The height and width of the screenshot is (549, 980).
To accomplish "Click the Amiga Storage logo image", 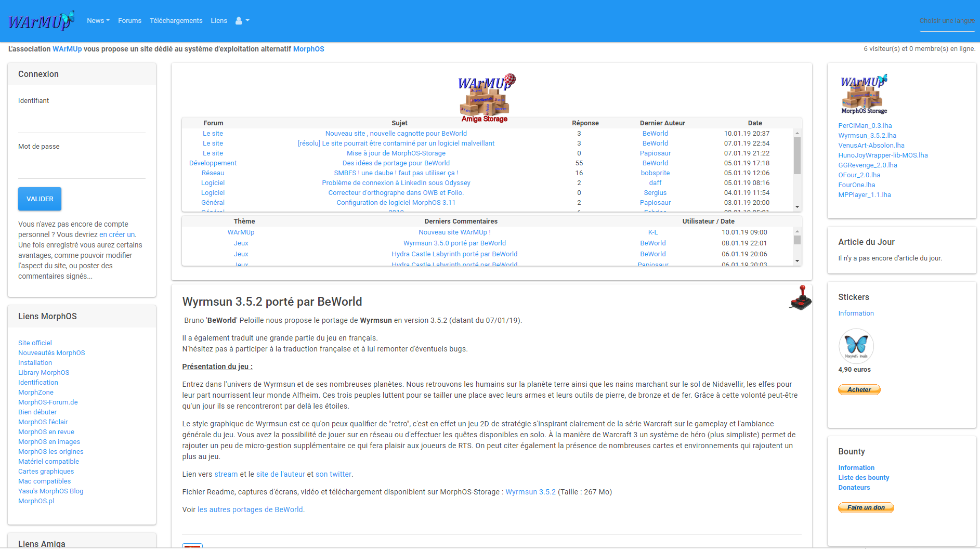I will coord(486,98).
